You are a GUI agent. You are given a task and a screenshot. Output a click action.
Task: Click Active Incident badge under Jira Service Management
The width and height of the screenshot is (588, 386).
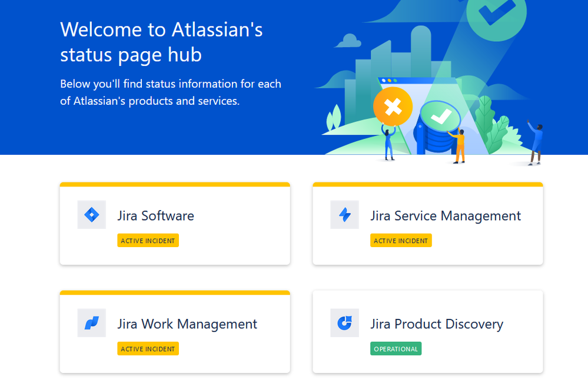tap(401, 241)
